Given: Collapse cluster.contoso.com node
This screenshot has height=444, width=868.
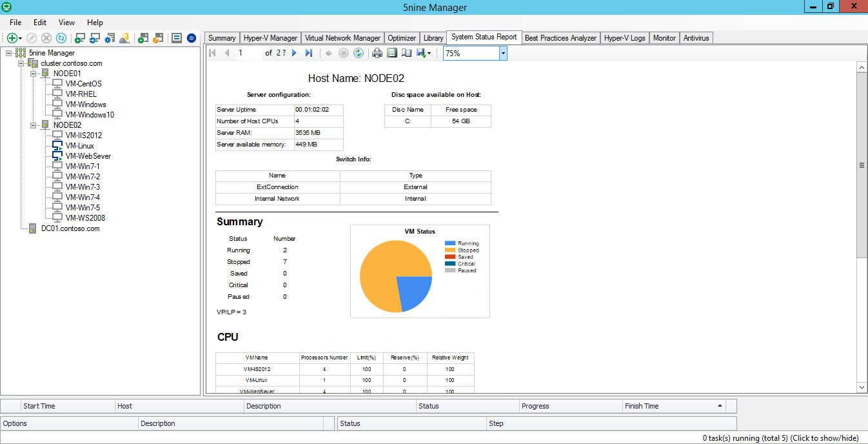Looking at the screenshot, I should click(x=21, y=63).
